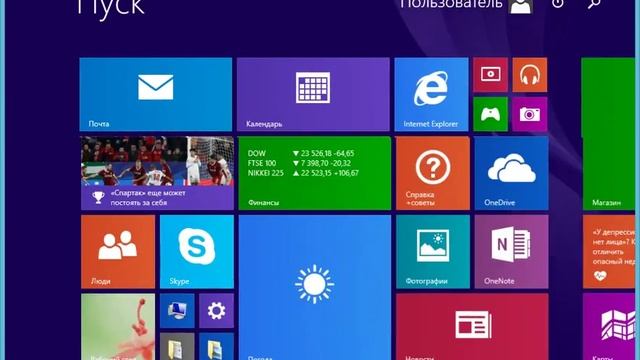640x360 pixels.
Task: Open the search magnifier button
Action: pos(594,4)
